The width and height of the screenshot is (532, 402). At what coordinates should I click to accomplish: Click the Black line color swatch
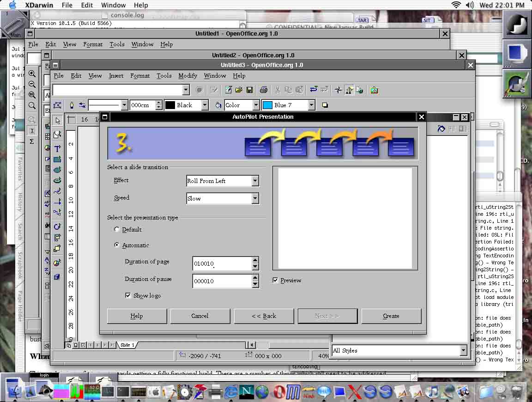coord(169,105)
